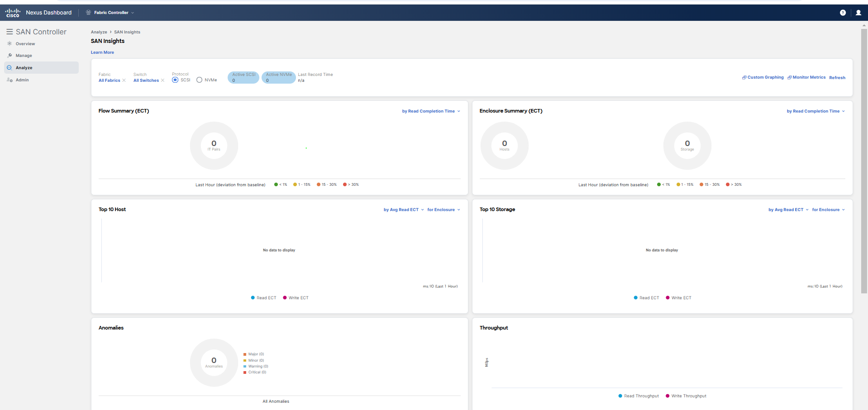Click the Major (0) anomalies legend
The height and width of the screenshot is (410, 868).
coord(253,354)
